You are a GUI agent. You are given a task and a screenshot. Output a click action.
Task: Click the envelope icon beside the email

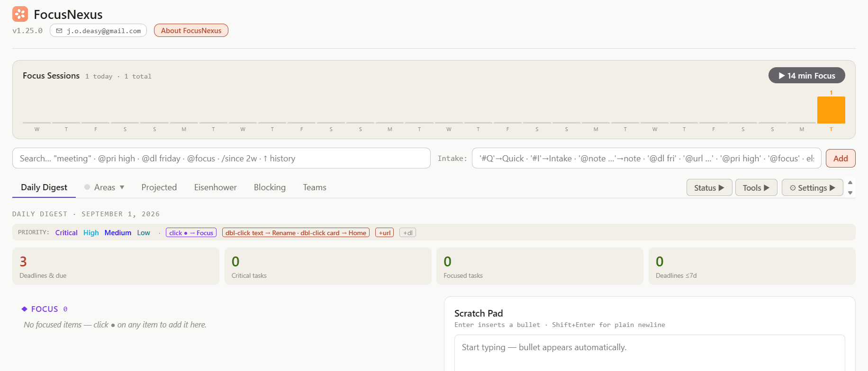click(x=59, y=31)
